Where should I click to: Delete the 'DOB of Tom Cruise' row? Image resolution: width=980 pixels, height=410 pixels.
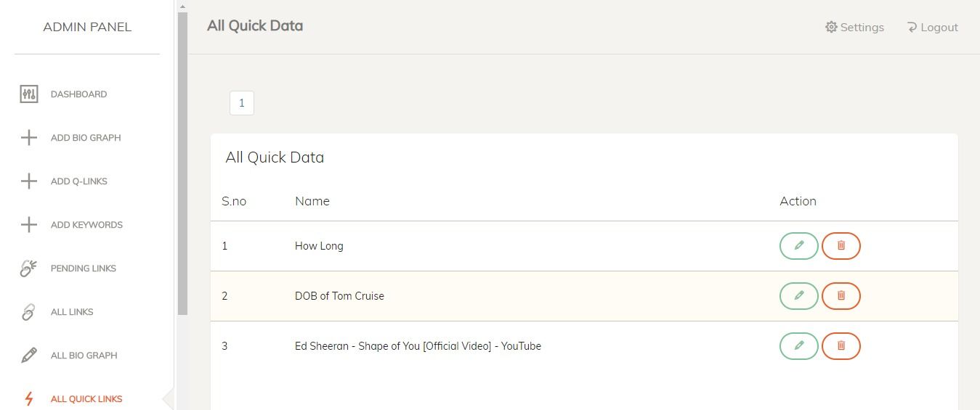(841, 296)
